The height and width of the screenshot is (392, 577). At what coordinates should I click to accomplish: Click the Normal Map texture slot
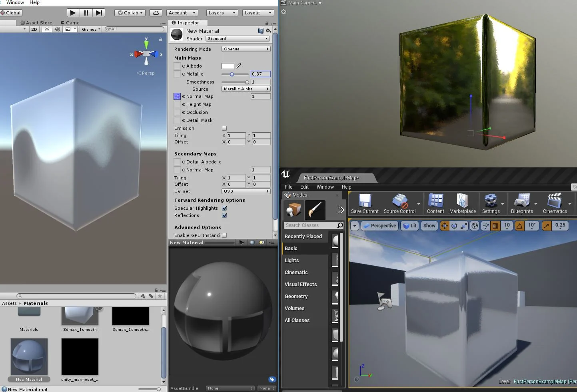tap(177, 96)
